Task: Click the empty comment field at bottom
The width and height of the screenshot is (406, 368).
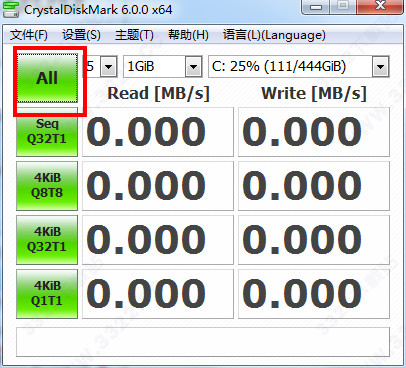Action: [x=203, y=342]
